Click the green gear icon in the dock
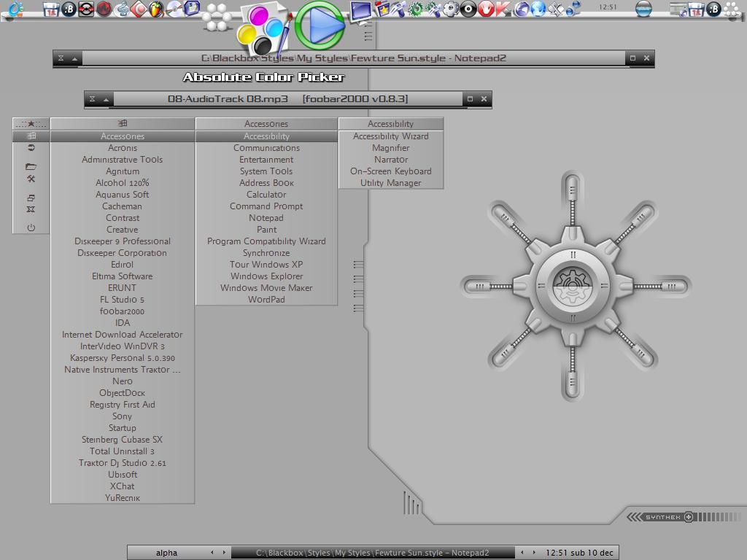 (416, 9)
